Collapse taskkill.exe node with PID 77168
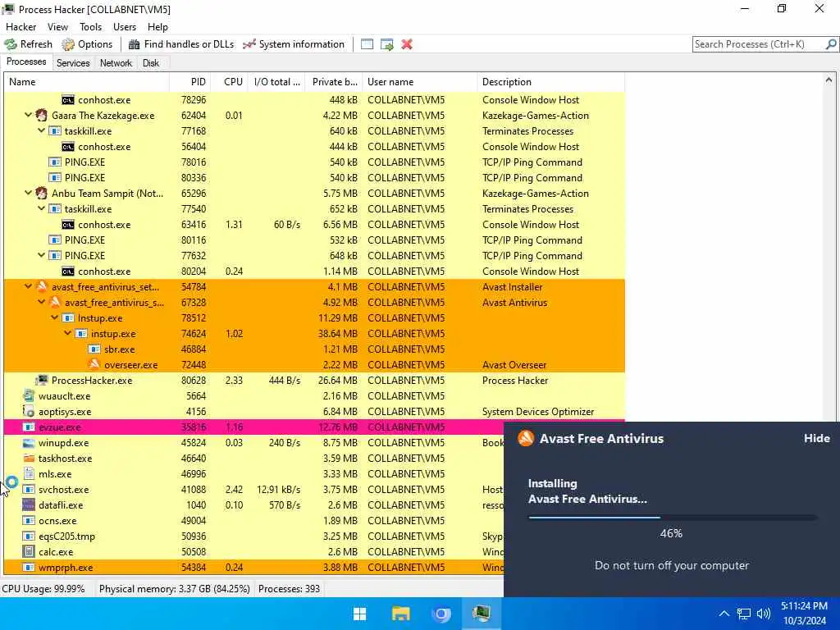The width and height of the screenshot is (840, 630). (x=41, y=130)
